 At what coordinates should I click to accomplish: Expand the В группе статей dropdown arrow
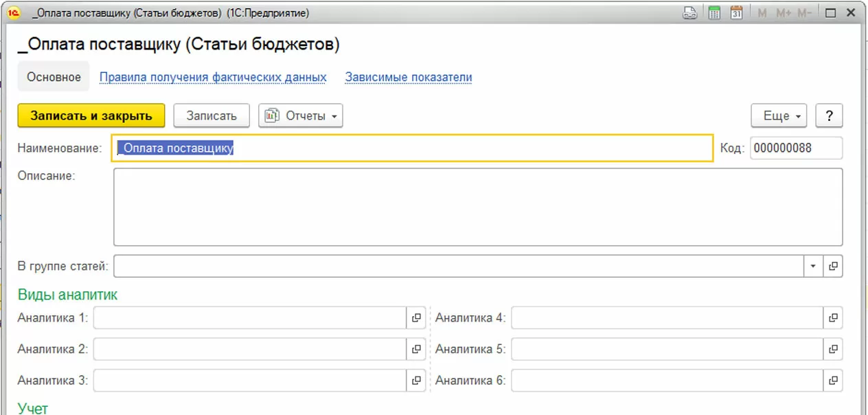[813, 266]
